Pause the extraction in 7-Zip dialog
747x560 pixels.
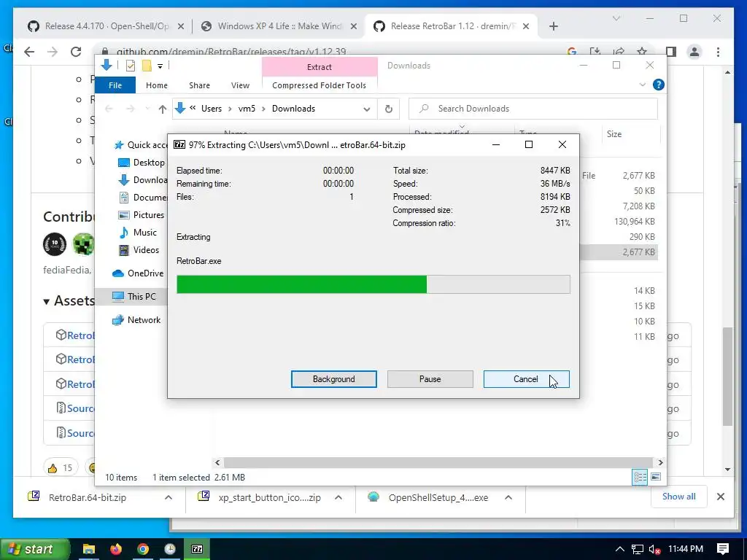pos(430,379)
